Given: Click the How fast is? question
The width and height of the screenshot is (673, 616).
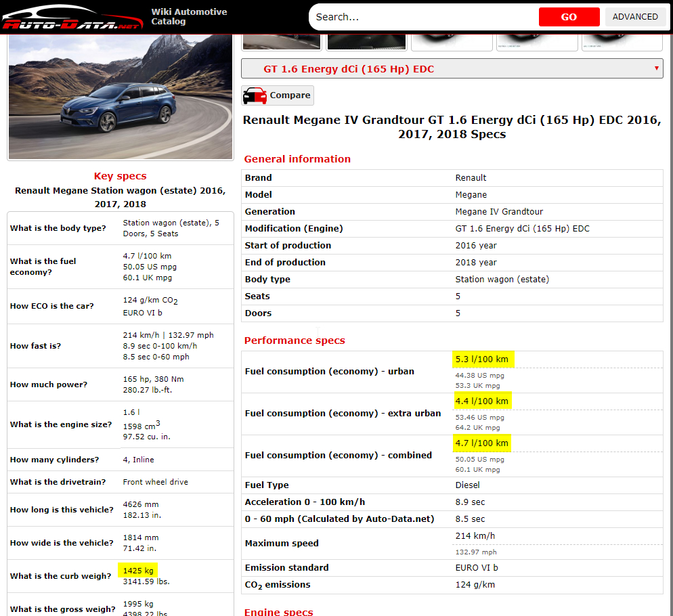Looking at the screenshot, I should pos(36,346).
